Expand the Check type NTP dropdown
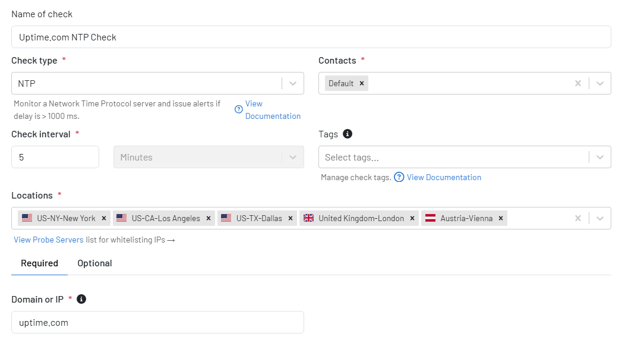 [293, 83]
